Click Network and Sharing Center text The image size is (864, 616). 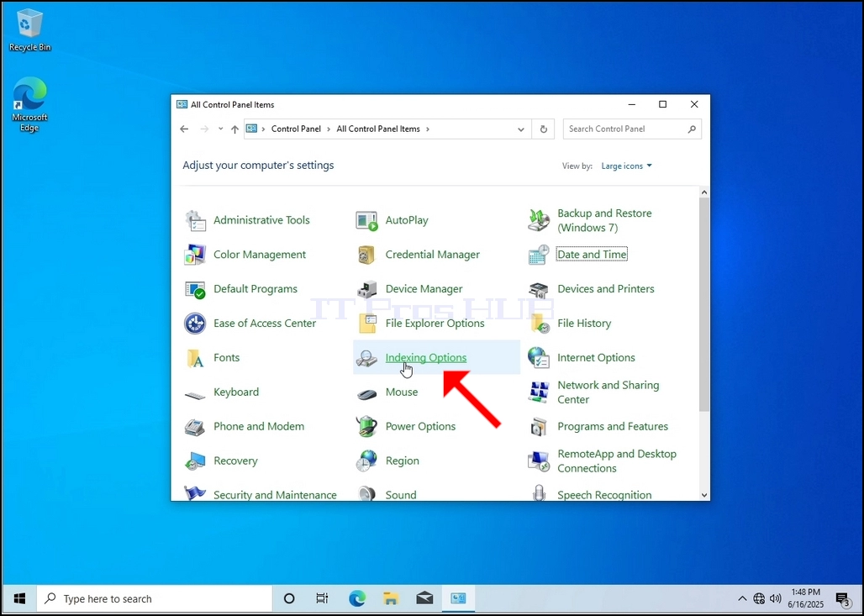[608, 392]
